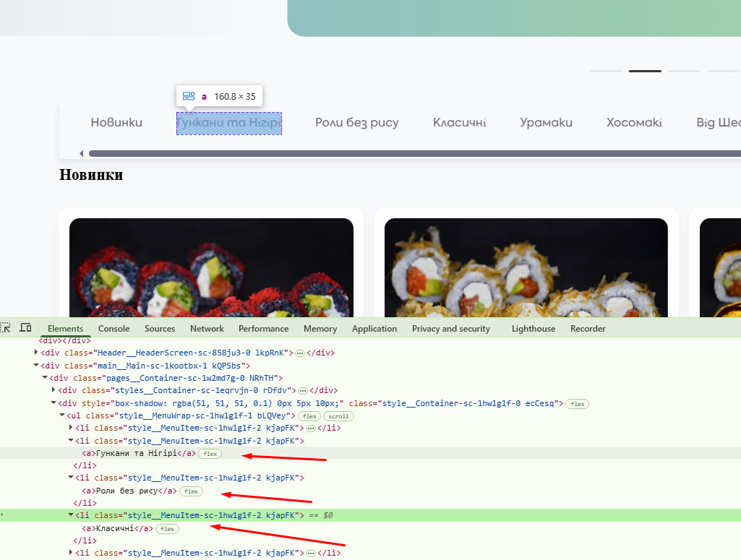The height and width of the screenshot is (560, 741).
Task: Collapse the main__Main div node
Action: pos(36,365)
